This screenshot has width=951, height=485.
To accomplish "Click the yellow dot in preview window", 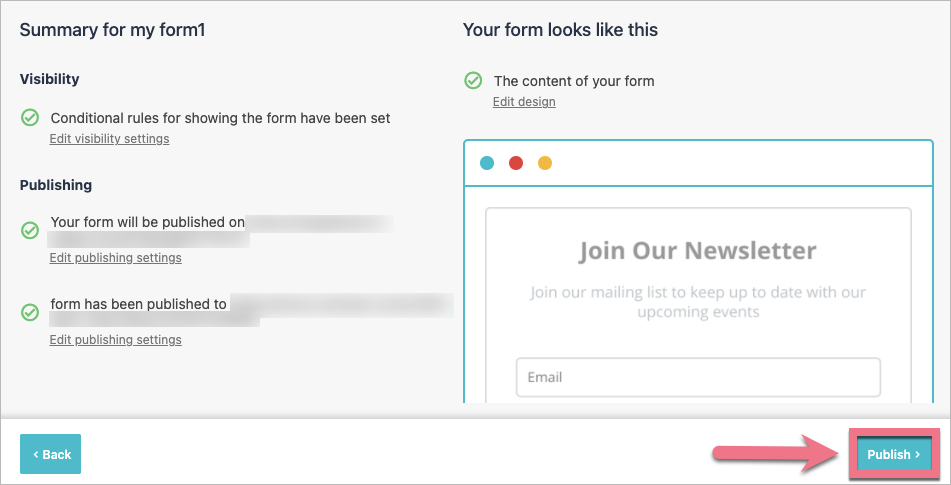I will (545, 163).
